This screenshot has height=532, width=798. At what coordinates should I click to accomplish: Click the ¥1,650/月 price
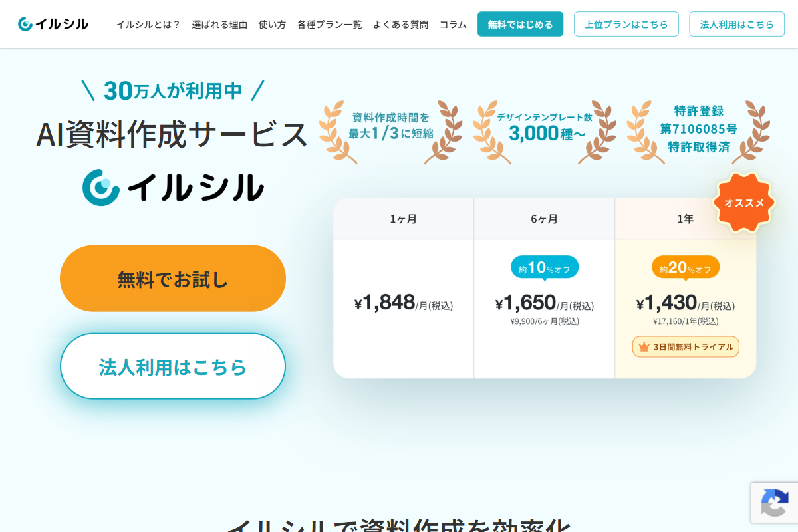[x=545, y=303]
